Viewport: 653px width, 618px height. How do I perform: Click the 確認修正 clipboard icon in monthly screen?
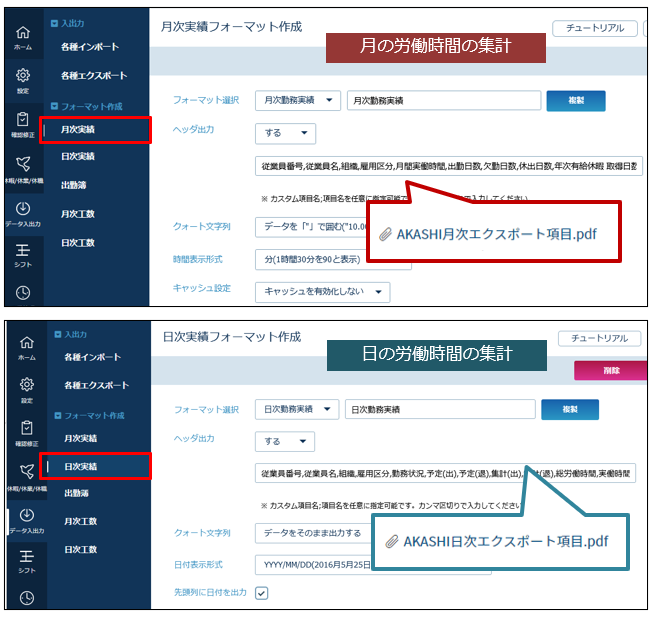[22, 125]
